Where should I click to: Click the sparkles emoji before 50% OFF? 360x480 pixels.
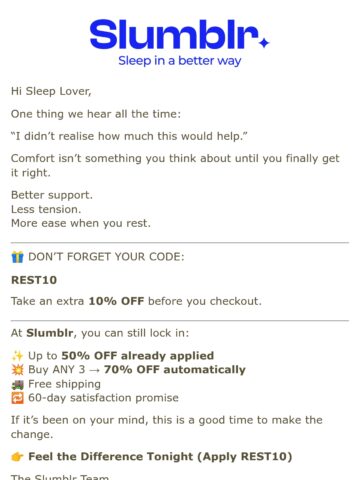17,356
